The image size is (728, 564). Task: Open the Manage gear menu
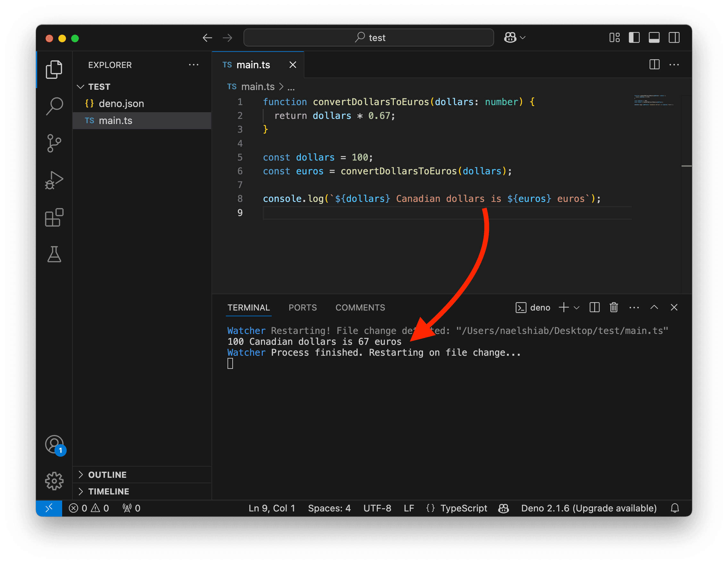(x=54, y=481)
